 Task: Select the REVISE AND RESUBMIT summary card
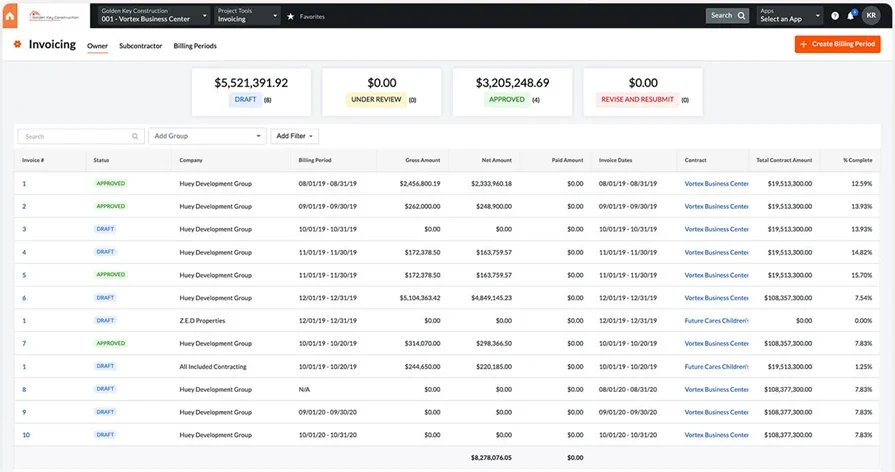[643, 92]
